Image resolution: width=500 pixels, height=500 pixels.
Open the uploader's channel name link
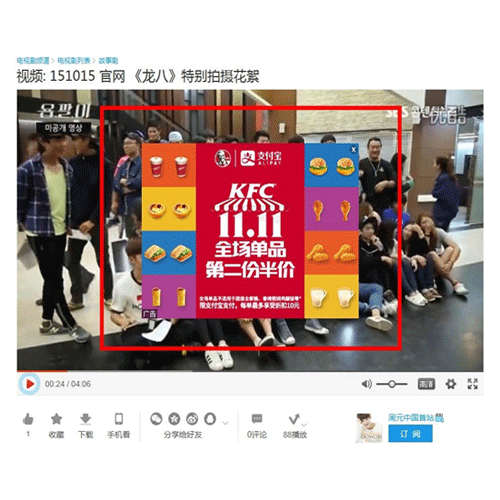[x=412, y=418]
